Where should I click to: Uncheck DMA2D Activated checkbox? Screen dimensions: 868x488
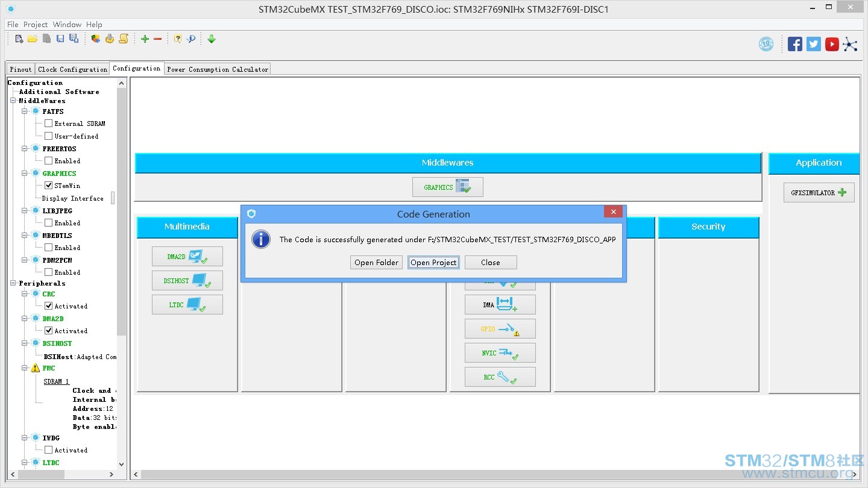(49, 330)
